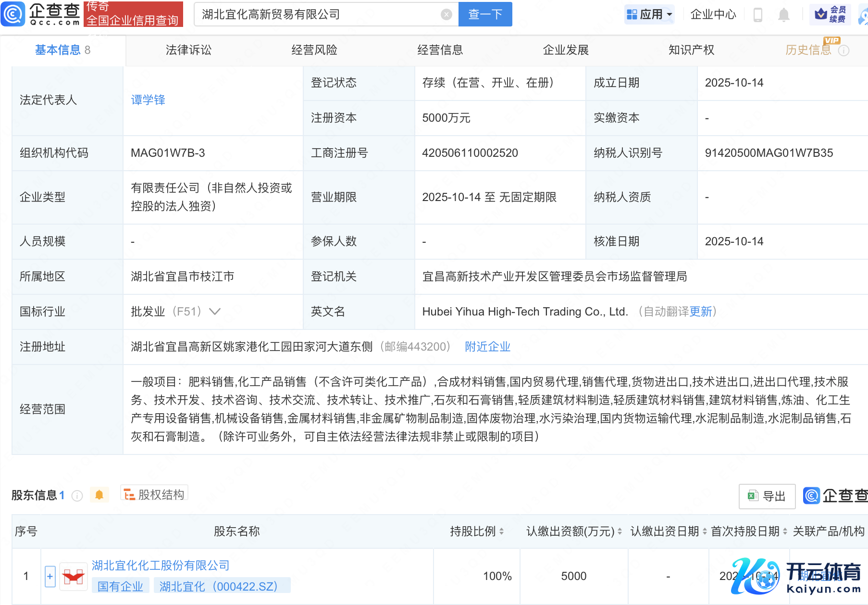Click 附近企业 nearby companies link
Screen dimensions: 868x605
(x=487, y=347)
